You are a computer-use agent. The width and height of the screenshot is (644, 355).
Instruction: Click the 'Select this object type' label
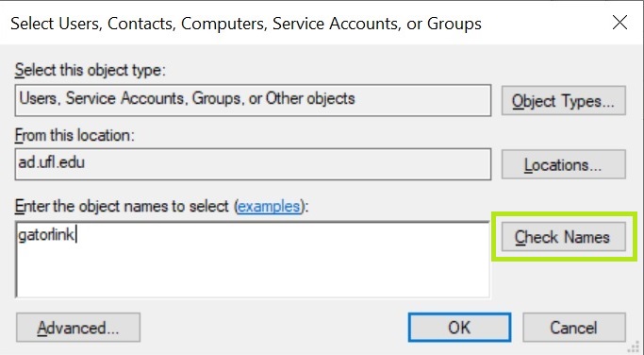click(x=90, y=71)
